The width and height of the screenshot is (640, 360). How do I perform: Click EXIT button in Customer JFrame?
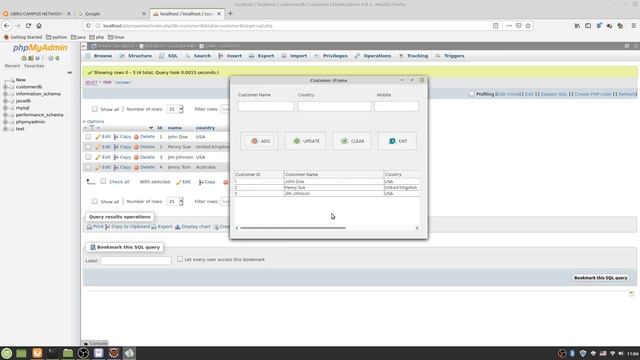[x=398, y=141]
